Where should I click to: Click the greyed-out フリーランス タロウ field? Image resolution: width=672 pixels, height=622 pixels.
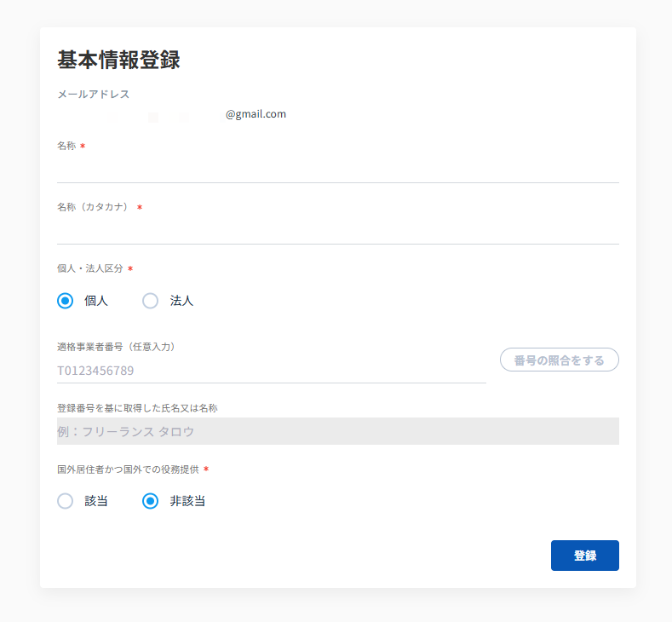337,432
